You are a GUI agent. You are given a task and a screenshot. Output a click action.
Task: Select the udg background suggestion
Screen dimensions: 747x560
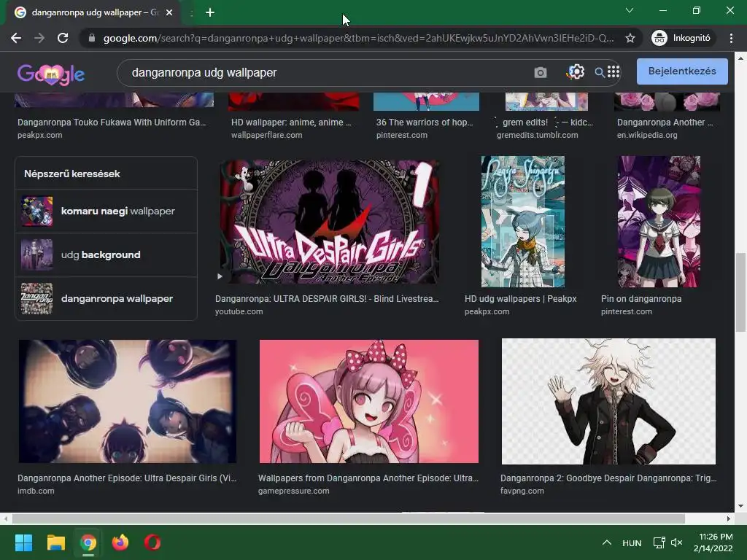pyautogui.click(x=106, y=254)
